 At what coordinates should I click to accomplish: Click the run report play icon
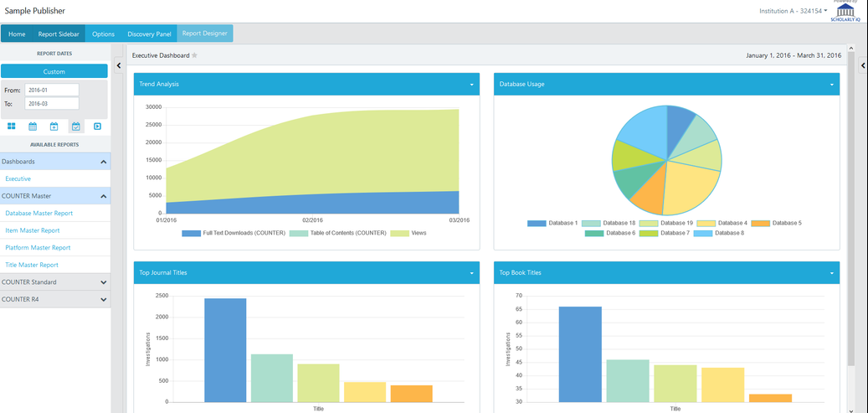point(97,126)
